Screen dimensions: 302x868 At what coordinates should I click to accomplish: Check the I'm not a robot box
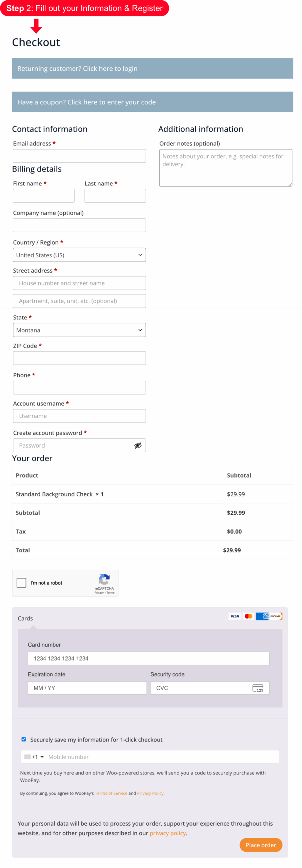coord(22,583)
